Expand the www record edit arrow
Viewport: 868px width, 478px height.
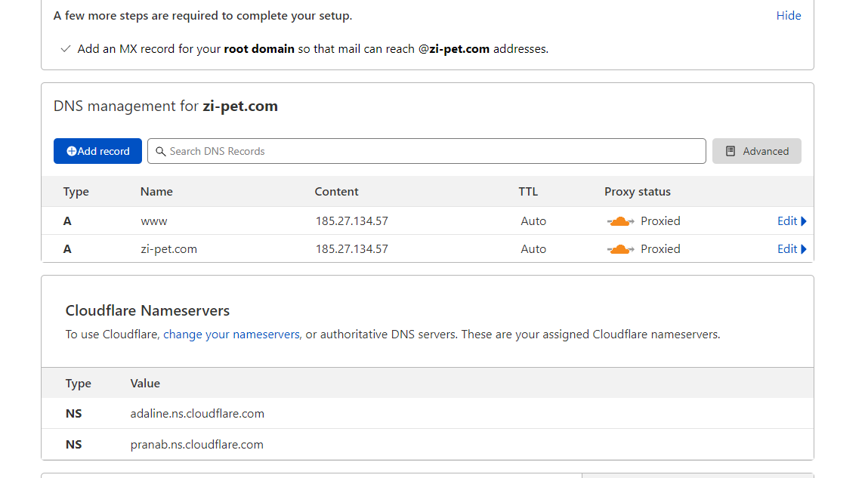804,221
